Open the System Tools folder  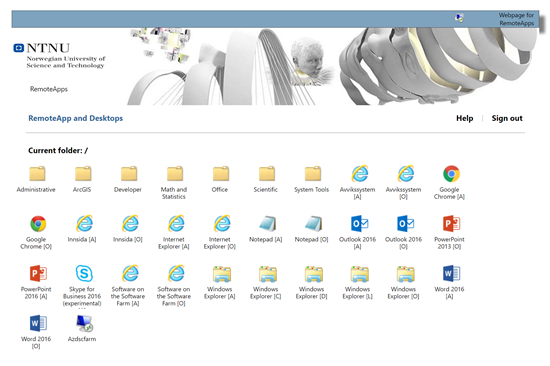pos(312,179)
